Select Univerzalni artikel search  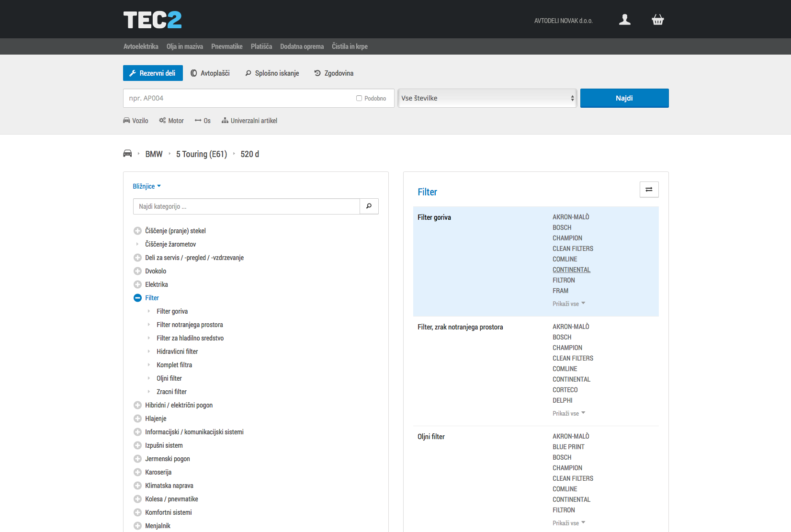[x=249, y=121]
